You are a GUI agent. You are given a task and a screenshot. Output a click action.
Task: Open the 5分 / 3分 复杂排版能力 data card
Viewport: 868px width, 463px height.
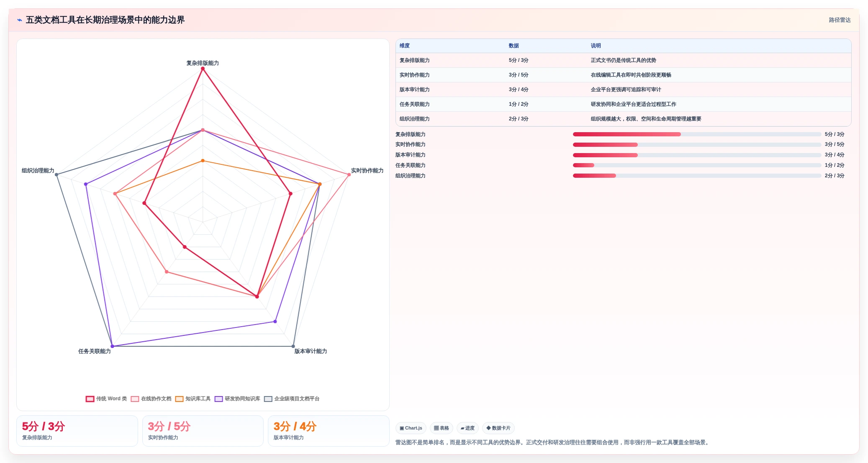coord(77,431)
